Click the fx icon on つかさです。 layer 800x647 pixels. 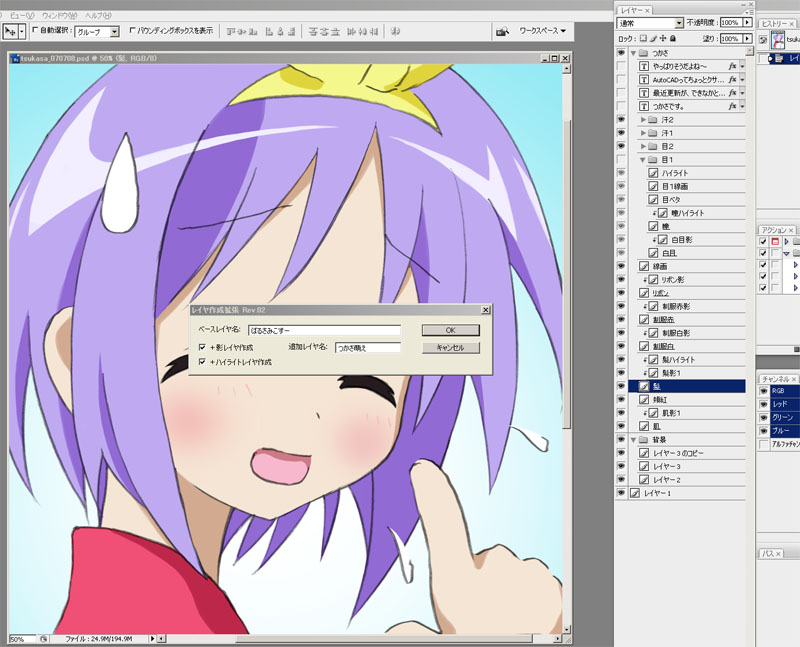(733, 106)
